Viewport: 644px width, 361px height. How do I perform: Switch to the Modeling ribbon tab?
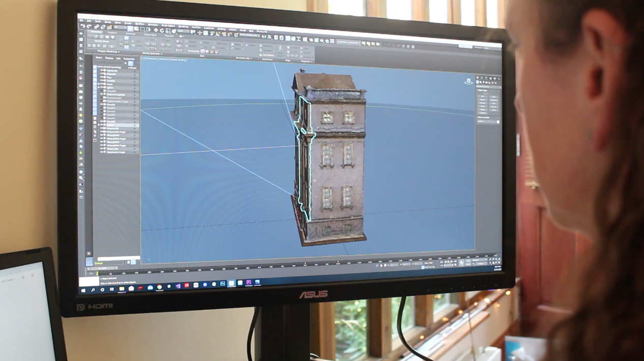[x=96, y=32]
